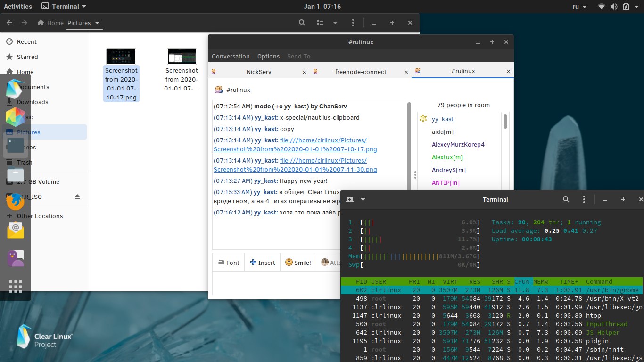This screenshot has width=644, height=362.
Task: Click the battery icon in top bar
Action: tap(626, 7)
